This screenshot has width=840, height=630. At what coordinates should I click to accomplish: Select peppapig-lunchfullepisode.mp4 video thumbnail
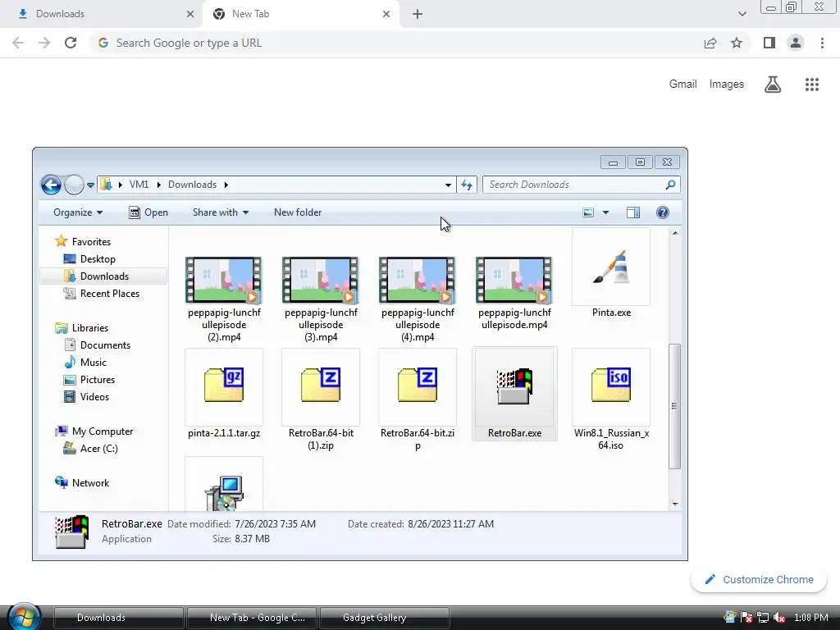[x=514, y=281]
